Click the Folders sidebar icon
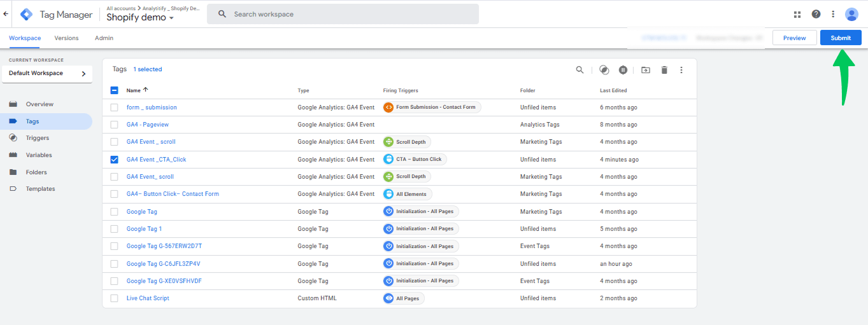 tap(13, 172)
